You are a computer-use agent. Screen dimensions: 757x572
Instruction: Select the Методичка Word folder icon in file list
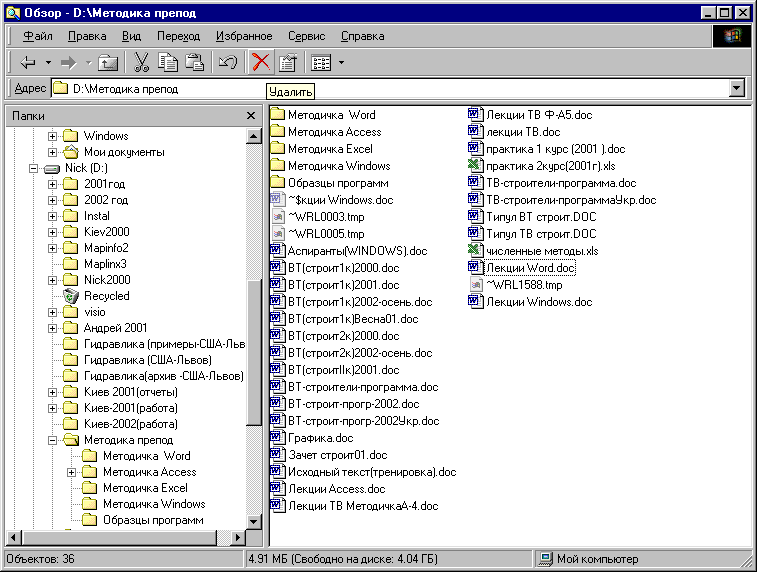[277, 114]
